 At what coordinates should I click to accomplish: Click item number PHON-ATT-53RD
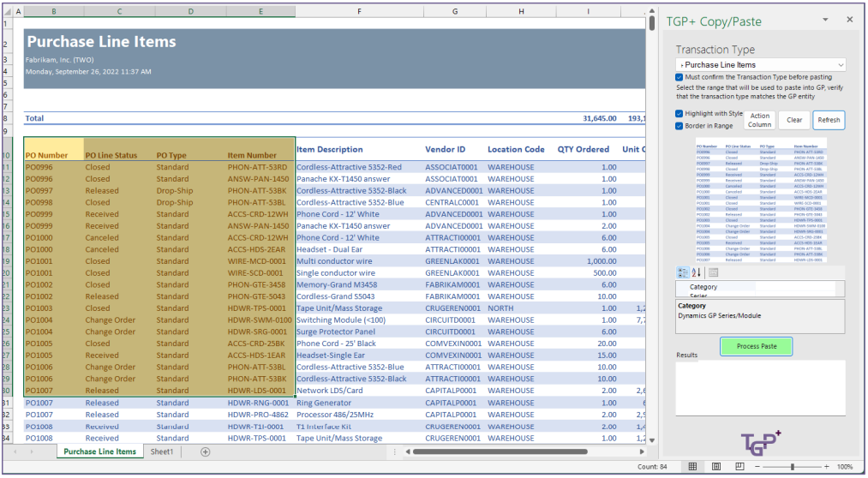[x=260, y=167]
